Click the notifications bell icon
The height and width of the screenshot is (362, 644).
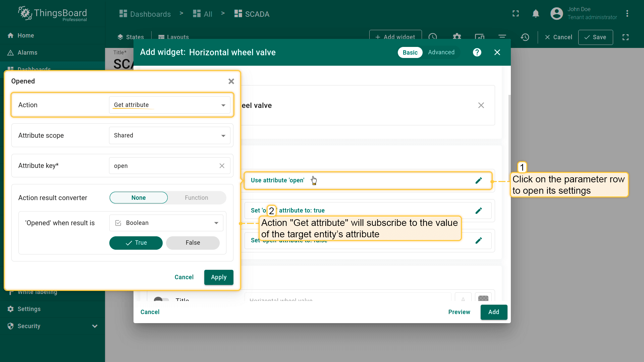coord(536,14)
